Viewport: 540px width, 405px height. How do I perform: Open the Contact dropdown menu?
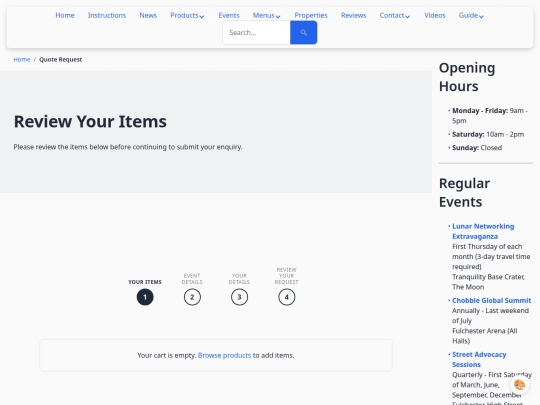pyautogui.click(x=395, y=15)
